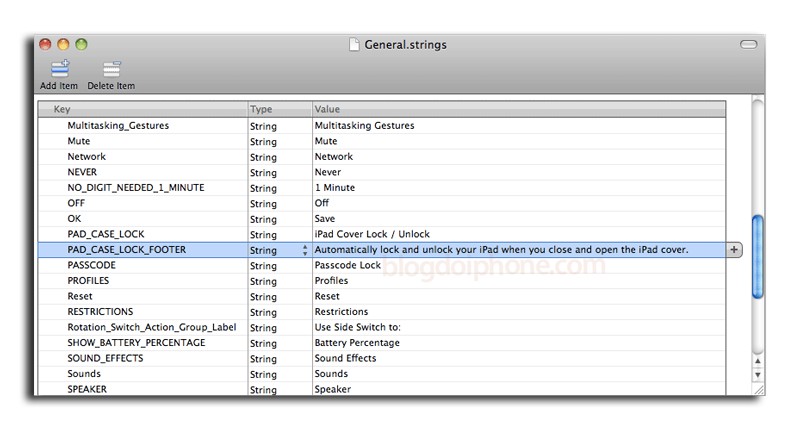Select the PAD_CASE_LOCK key row
The width and height of the screenshot is (800, 430).
(x=106, y=234)
